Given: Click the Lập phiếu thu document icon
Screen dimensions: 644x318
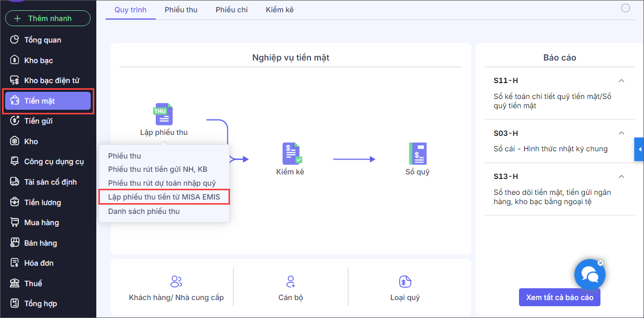Looking at the screenshot, I should pyautogui.click(x=164, y=114).
